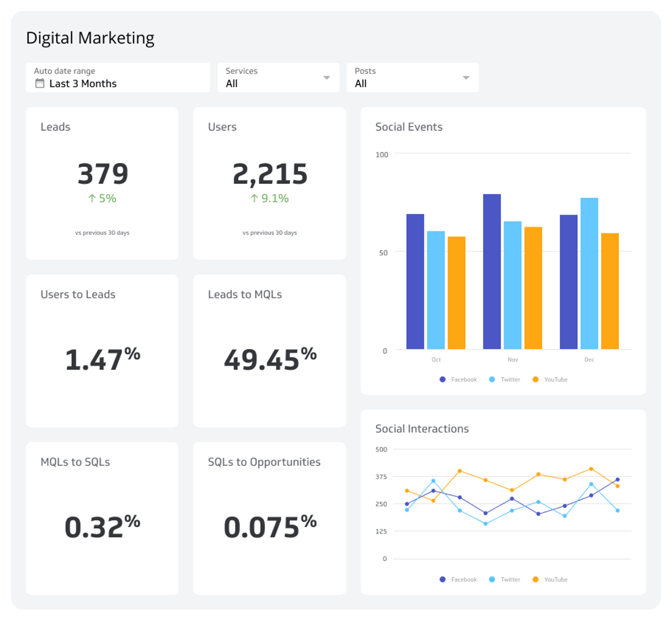Click the YouTube legend dot under Social Events

click(x=537, y=379)
